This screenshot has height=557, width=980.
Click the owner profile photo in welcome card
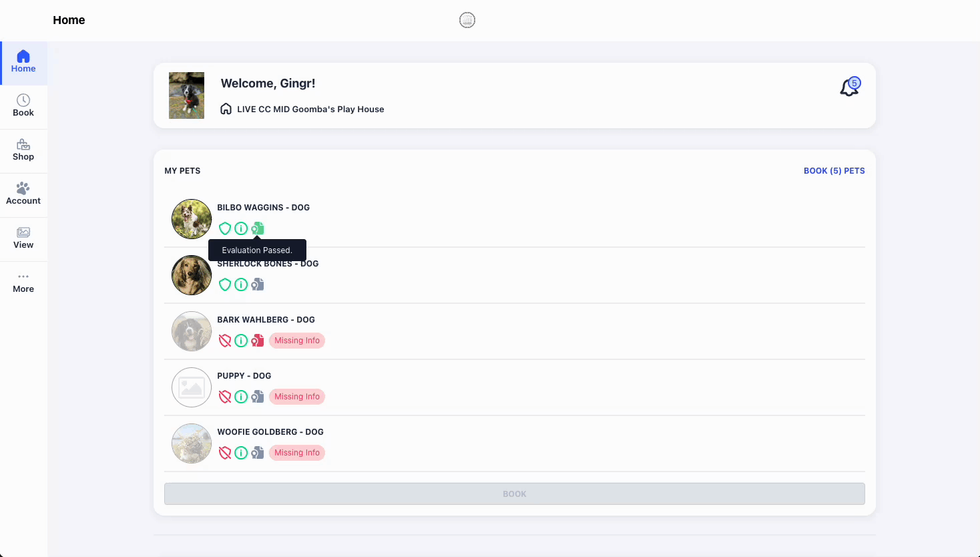186,96
